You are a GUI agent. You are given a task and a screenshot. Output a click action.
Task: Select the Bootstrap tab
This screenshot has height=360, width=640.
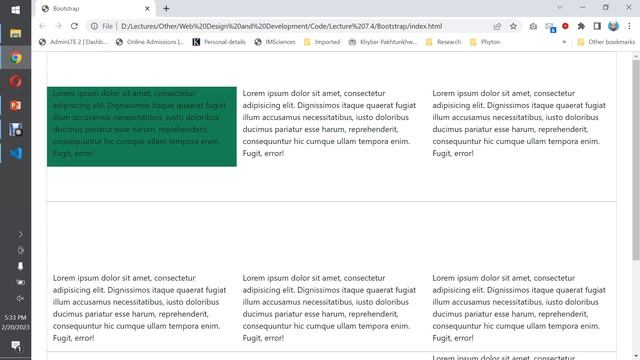(95, 9)
